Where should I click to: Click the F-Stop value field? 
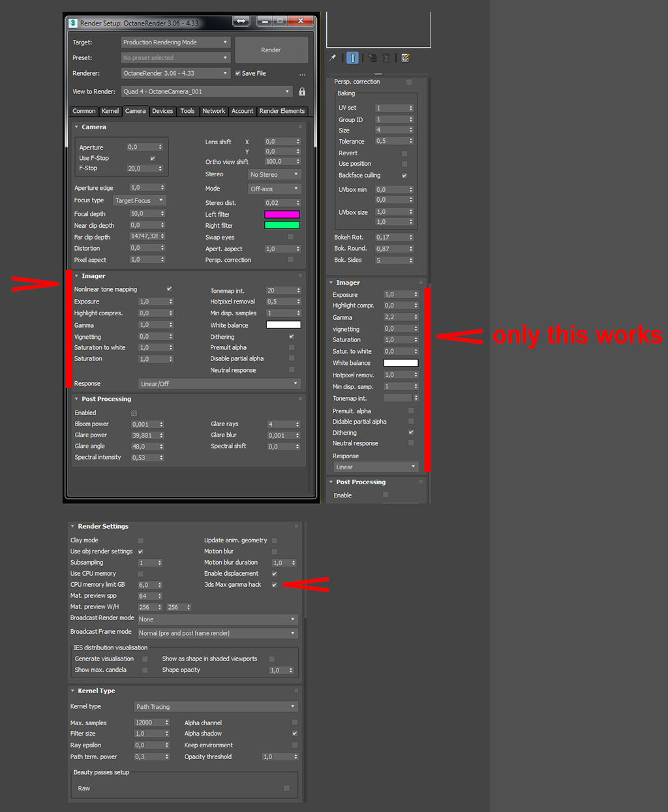[x=142, y=168]
